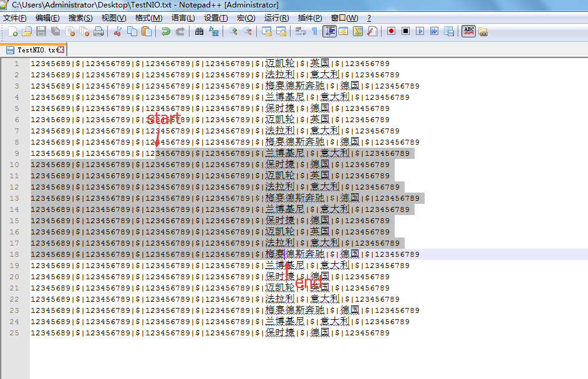
Task: Open the 语言(L) menu
Action: (x=183, y=18)
